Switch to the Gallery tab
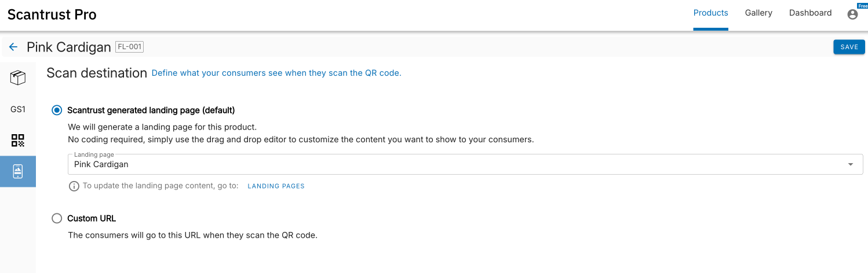 (x=758, y=13)
